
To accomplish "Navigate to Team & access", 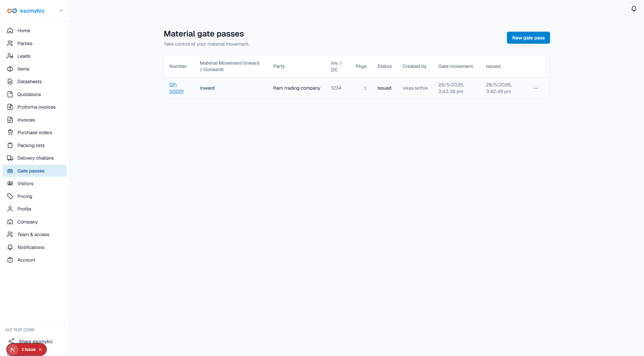I will 35,234.
